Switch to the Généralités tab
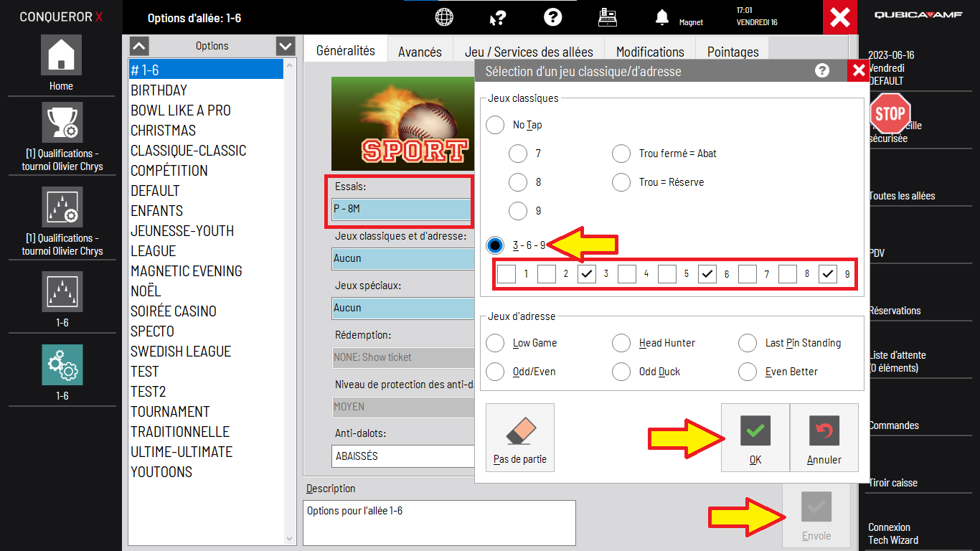This screenshot has height=551, width=980. pos(346,50)
